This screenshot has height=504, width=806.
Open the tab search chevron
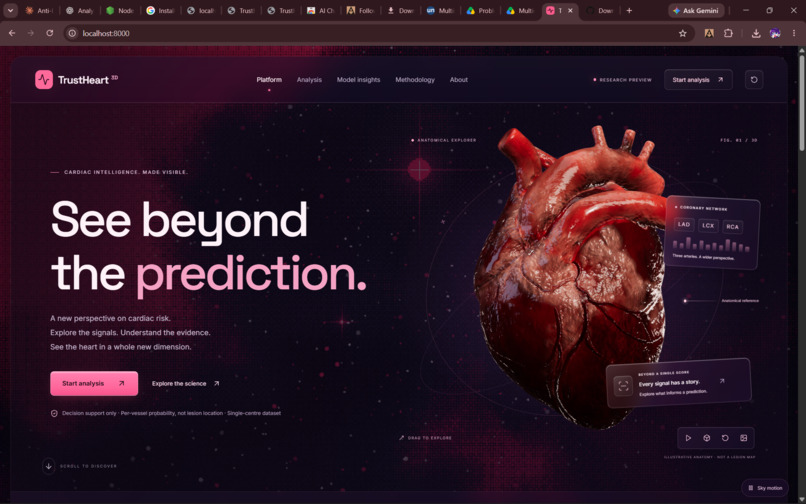[x=10, y=10]
